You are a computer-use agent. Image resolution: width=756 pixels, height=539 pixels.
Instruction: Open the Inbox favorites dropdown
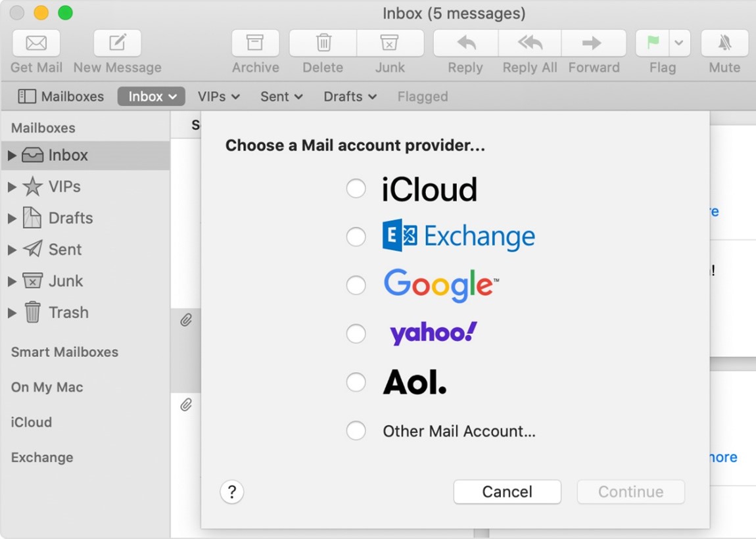pyautogui.click(x=151, y=97)
